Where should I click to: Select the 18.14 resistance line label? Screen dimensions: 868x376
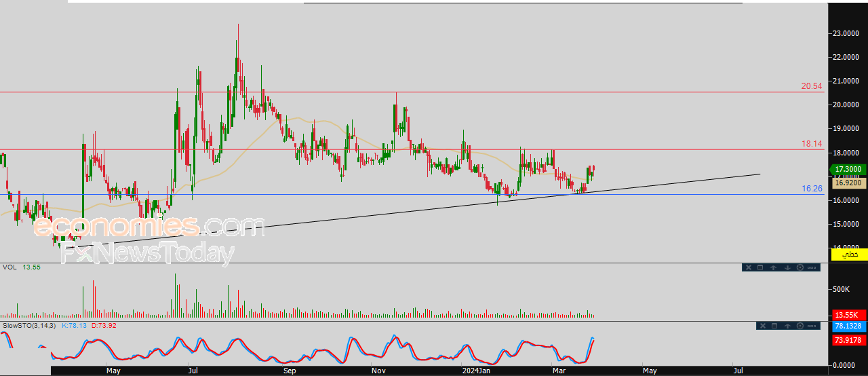(811, 144)
